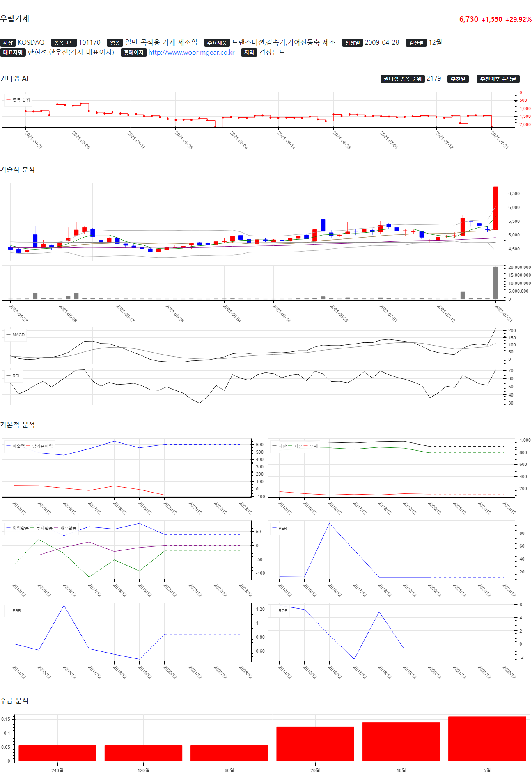This screenshot has height=777, width=532.
Task: Toggle the PBR chart legend entry
Action: 14,610
